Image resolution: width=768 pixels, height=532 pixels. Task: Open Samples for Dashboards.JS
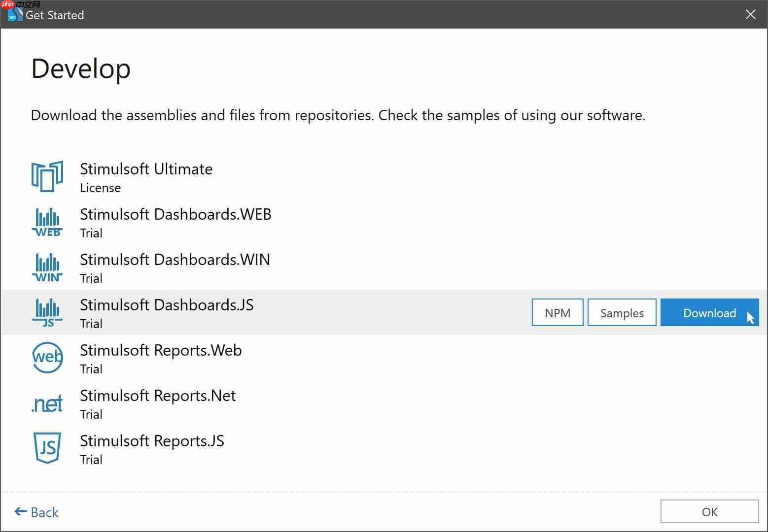tap(622, 313)
